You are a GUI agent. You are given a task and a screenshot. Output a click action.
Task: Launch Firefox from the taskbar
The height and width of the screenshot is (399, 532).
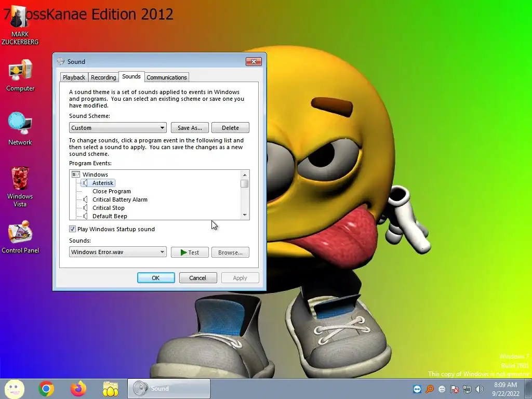pos(78,389)
